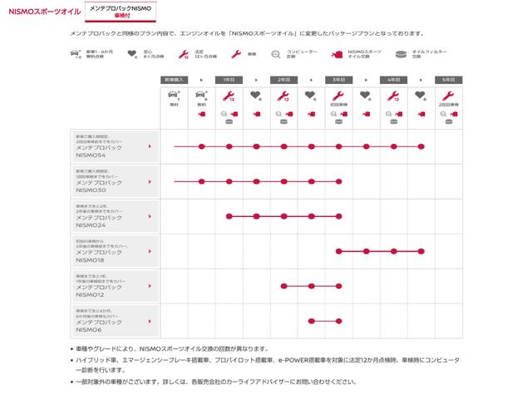Click the first dot on NISMO6 timeline
Screen dimensions: 532x399
(311, 321)
